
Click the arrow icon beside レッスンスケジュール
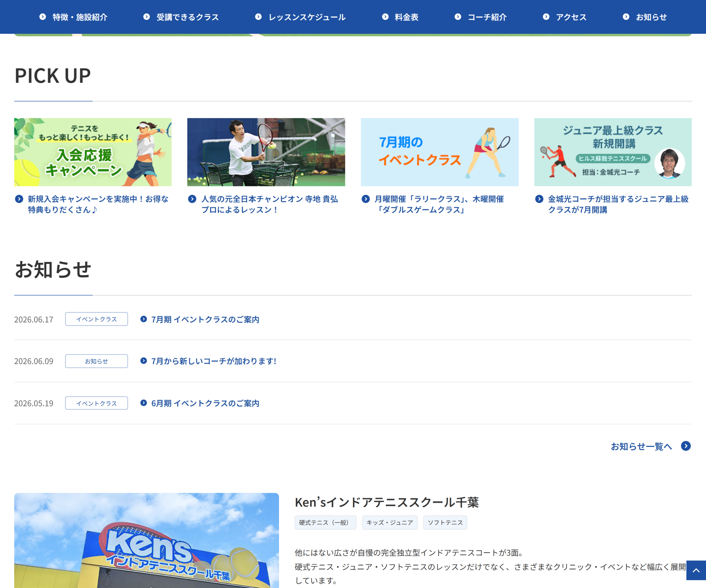[x=258, y=17]
